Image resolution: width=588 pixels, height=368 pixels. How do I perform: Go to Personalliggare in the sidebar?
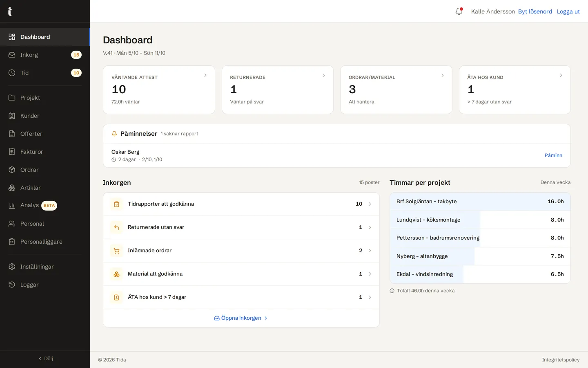point(45,242)
